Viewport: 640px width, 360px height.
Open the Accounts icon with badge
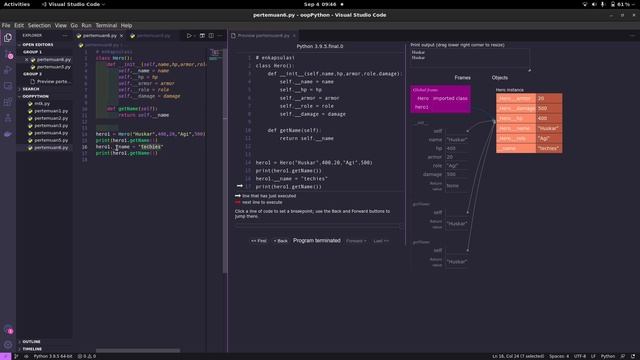[x=8, y=329]
